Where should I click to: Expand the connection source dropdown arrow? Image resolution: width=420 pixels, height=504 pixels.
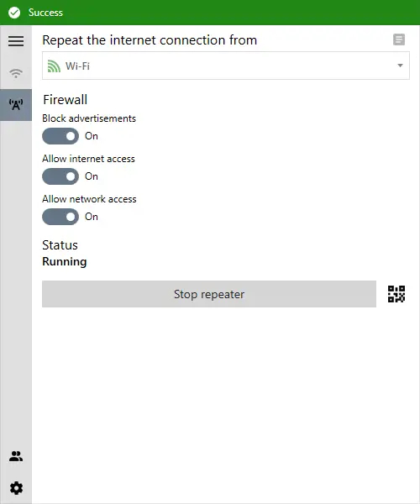tap(400, 66)
